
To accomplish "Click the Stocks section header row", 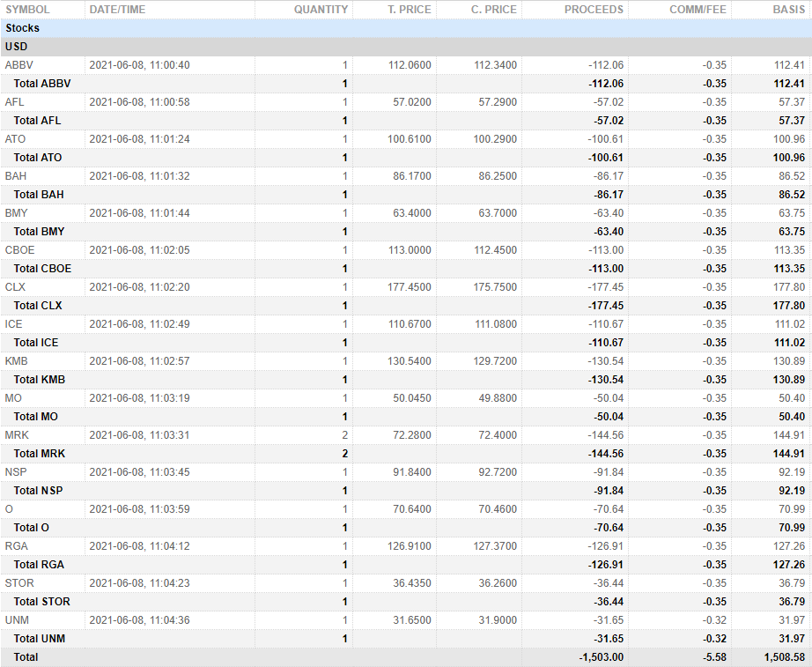I will (406, 28).
